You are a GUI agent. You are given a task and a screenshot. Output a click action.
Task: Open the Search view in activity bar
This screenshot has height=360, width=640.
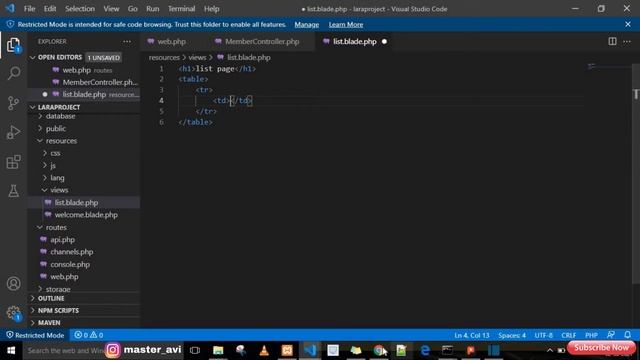[x=13, y=73]
